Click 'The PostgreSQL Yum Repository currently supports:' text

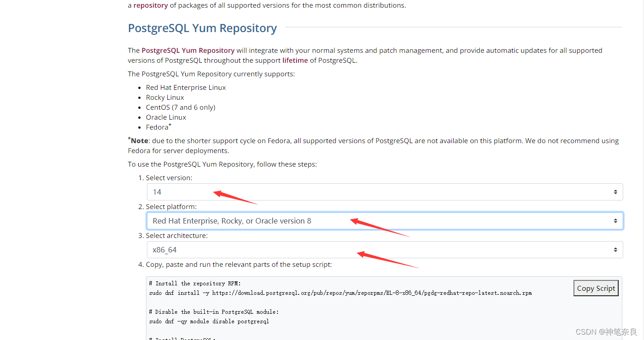[211, 74]
